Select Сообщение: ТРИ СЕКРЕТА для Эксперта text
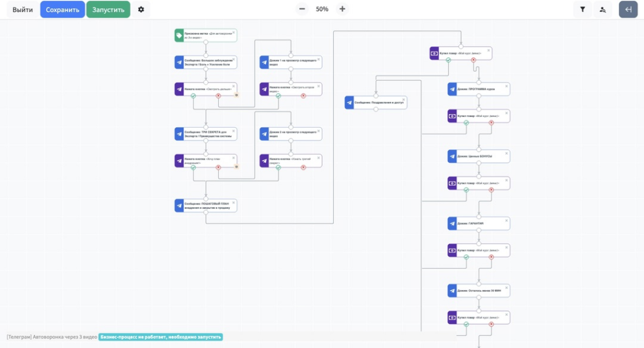 [x=208, y=134]
